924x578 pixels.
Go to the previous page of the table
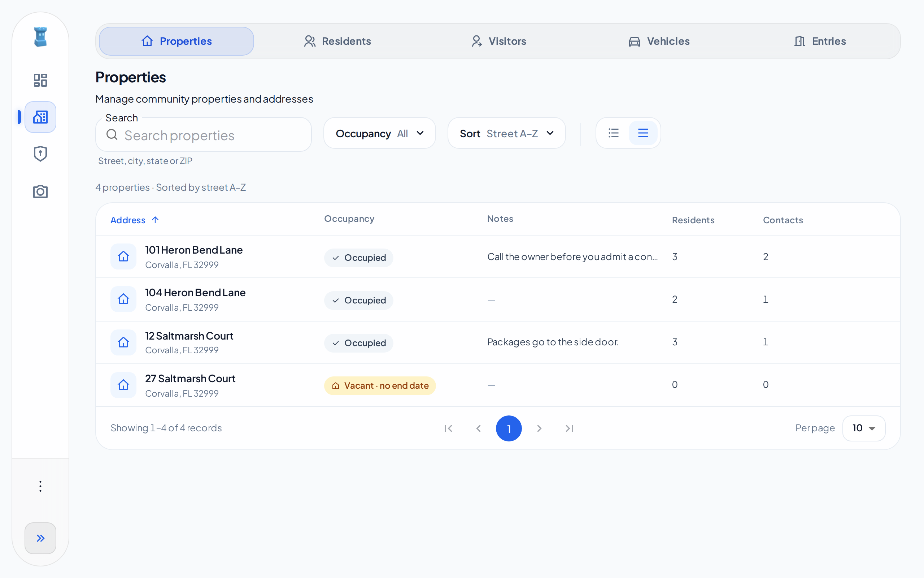click(478, 428)
